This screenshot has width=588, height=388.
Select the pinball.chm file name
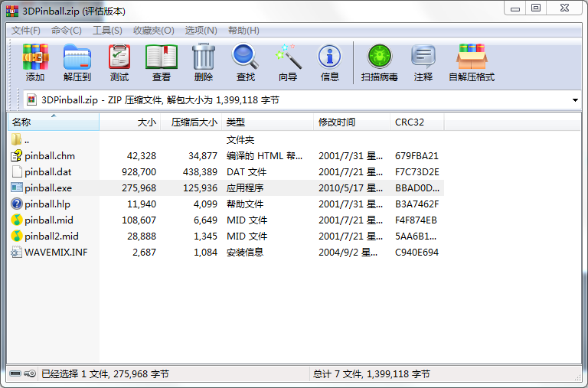coord(50,156)
